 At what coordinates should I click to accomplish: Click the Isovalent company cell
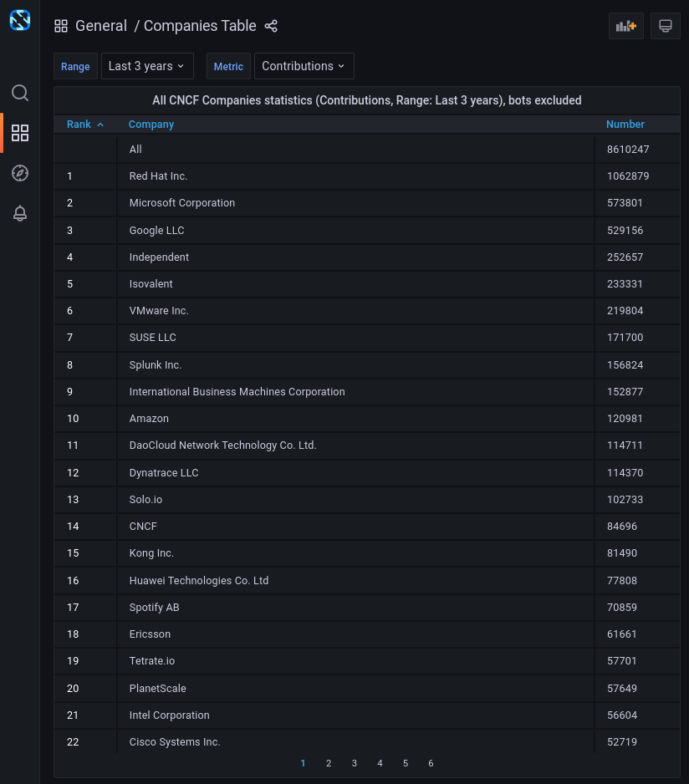355,284
